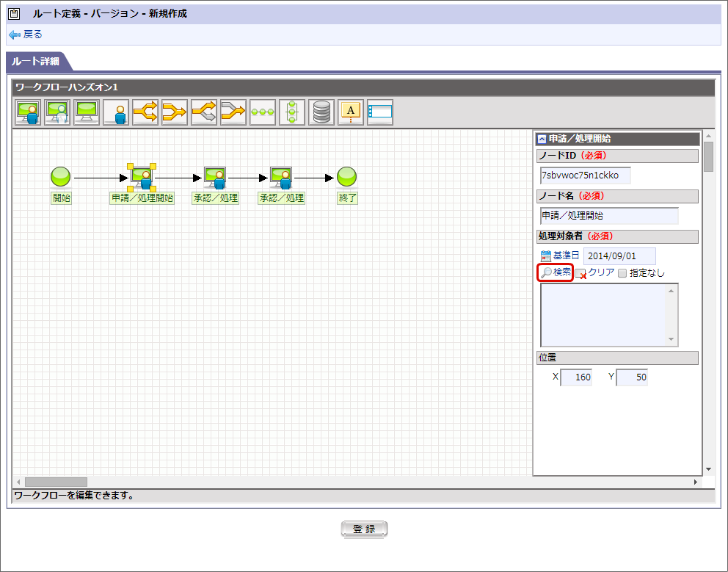
Task: Collapse the 申請/処理開始 properties panel
Action: [x=542, y=139]
